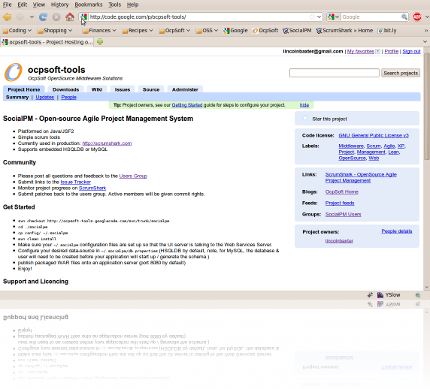The image size is (430, 389).
Task: Open the Issue Tracker link
Action: tap(76, 182)
